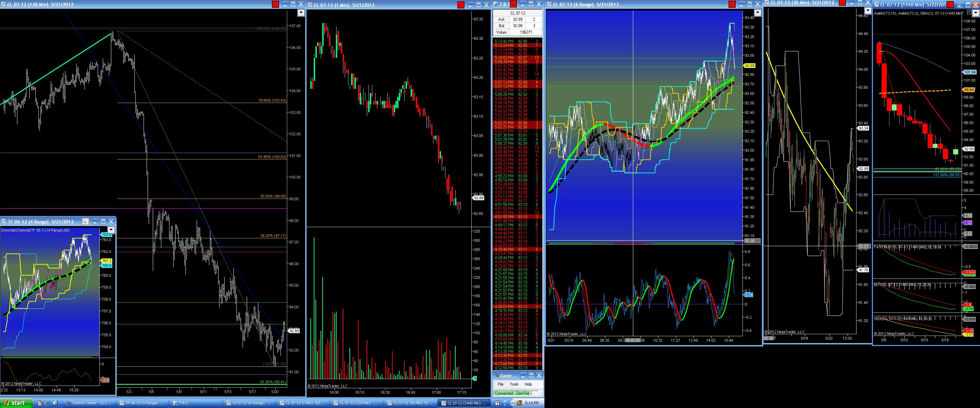Click the 5:13:42 PM trade row in T & S
The height and width of the screenshot is (408, 980).
(517, 41)
